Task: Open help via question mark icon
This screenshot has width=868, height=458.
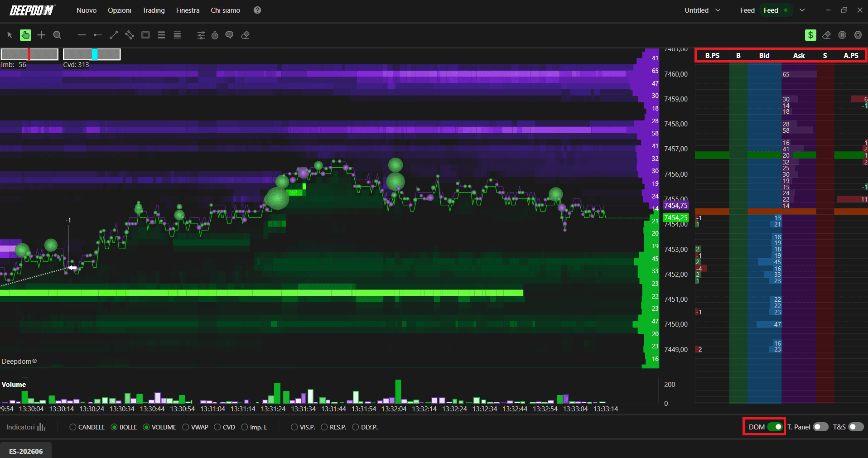Action: pyautogui.click(x=257, y=10)
